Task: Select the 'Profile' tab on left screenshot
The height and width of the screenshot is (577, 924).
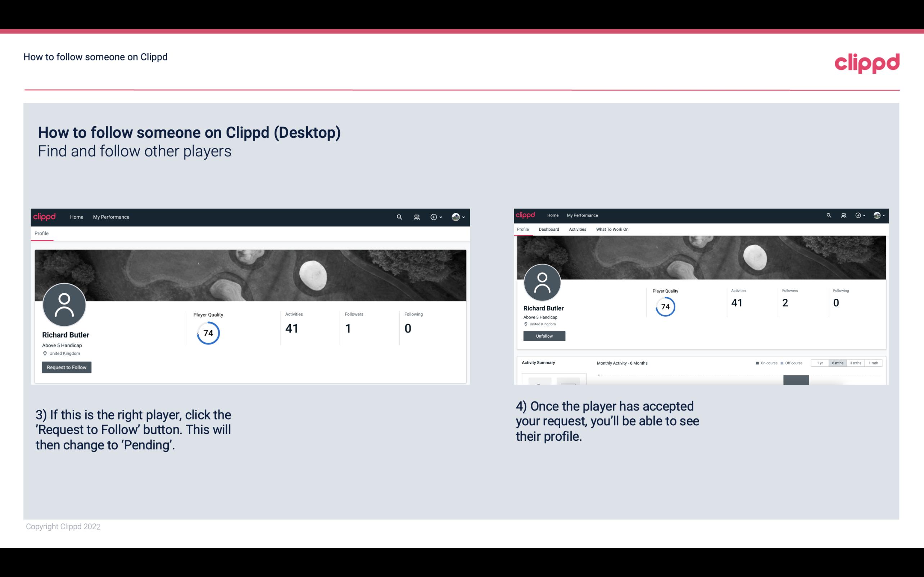Action: (x=41, y=233)
